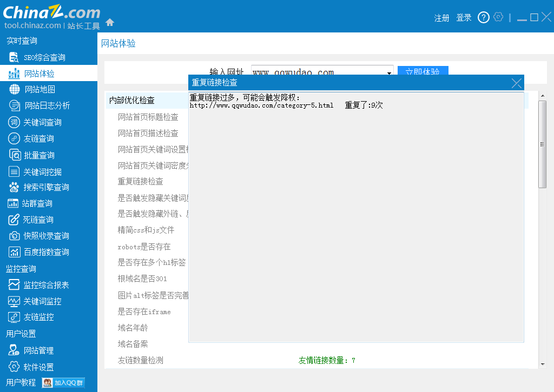Close the 重复链接检查 dialog
The width and height of the screenshot is (554, 392).
click(x=517, y=83)
